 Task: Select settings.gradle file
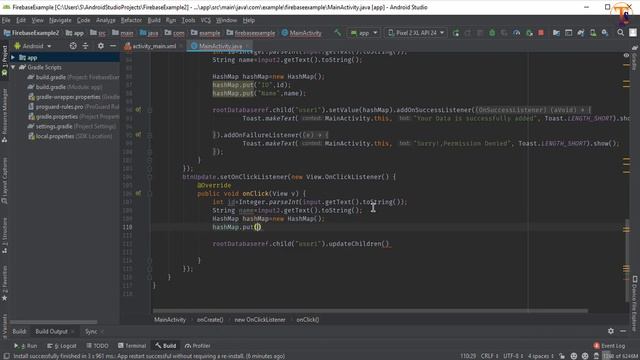71,126
